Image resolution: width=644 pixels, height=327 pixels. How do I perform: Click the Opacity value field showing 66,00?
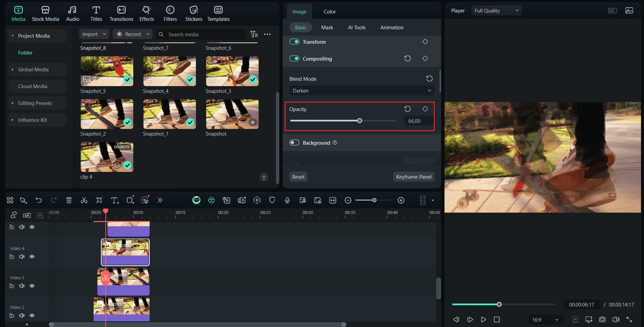(x=419, y=121)
